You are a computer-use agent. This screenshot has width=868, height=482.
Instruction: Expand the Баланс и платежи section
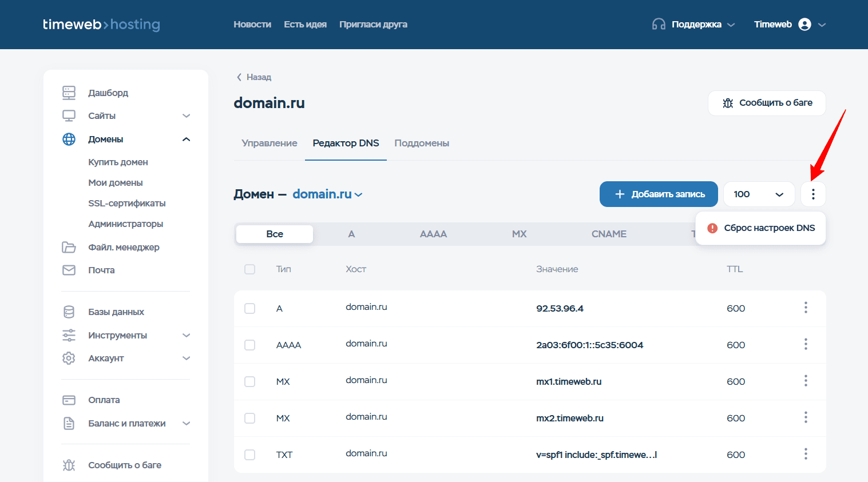coord(186,423)
